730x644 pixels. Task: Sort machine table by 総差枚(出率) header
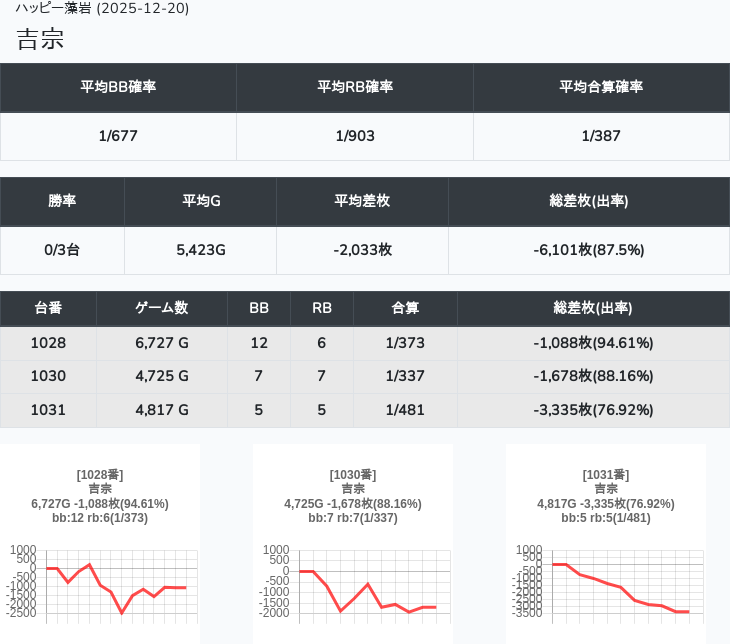(593, 308)
